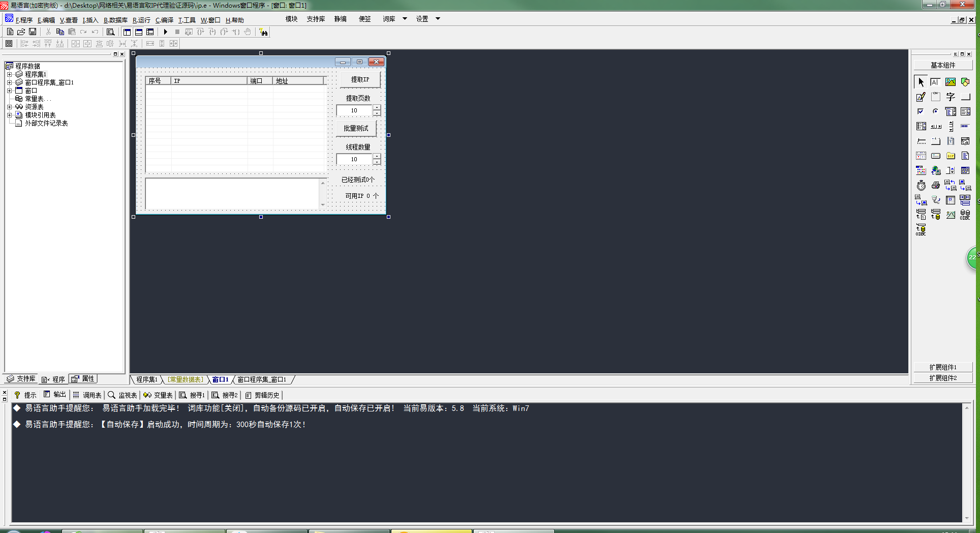Click the 基本组件 palette header button
This screenshot has width=980, height=533.
tap(943, 65)
